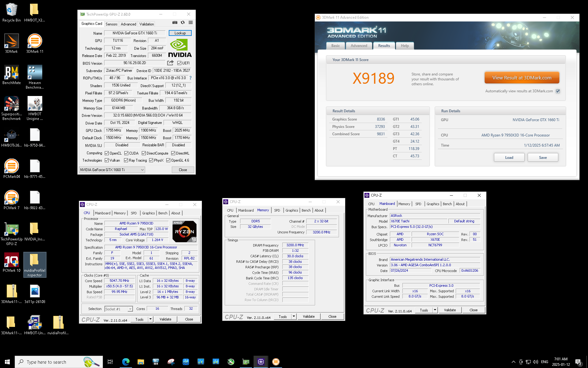Open the 3DMark 11 desktop shortcut

click(x=35, y=44)
